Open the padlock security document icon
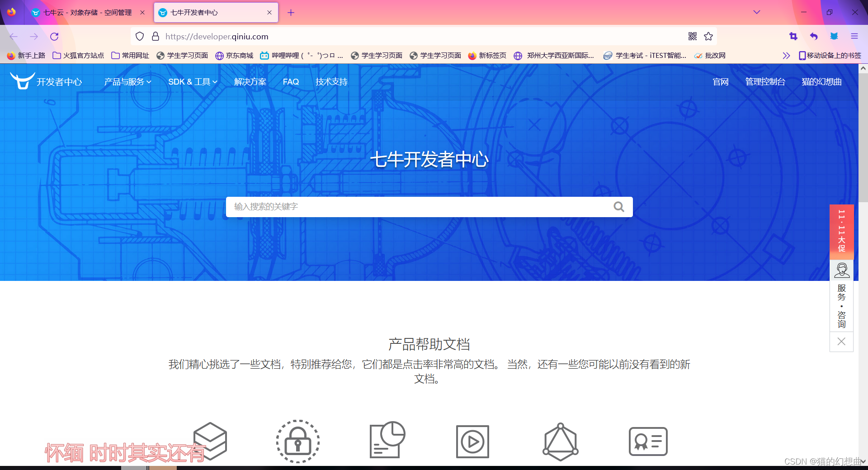 tap(298, 441)
